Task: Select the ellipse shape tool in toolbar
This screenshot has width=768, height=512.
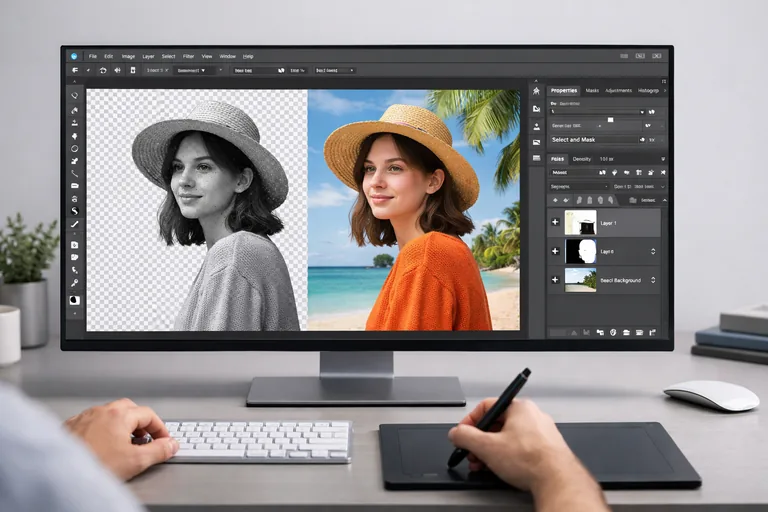Action: point(74,148)
